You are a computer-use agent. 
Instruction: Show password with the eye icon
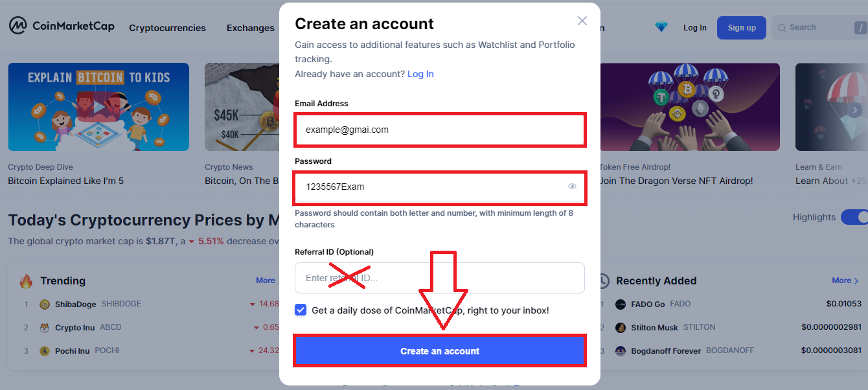tap(572, 187)
